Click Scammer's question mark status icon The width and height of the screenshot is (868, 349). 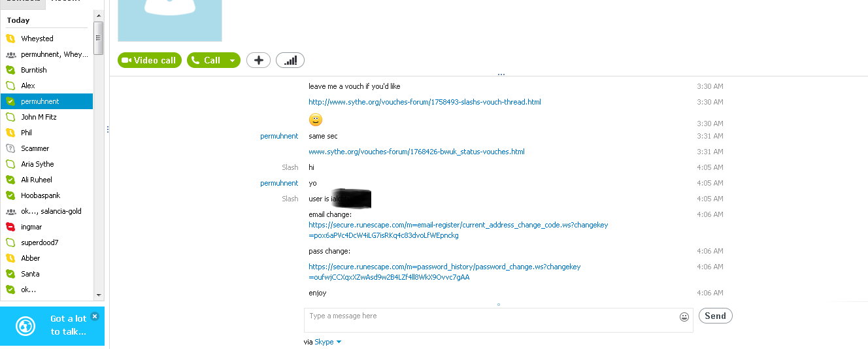(10, 148)
